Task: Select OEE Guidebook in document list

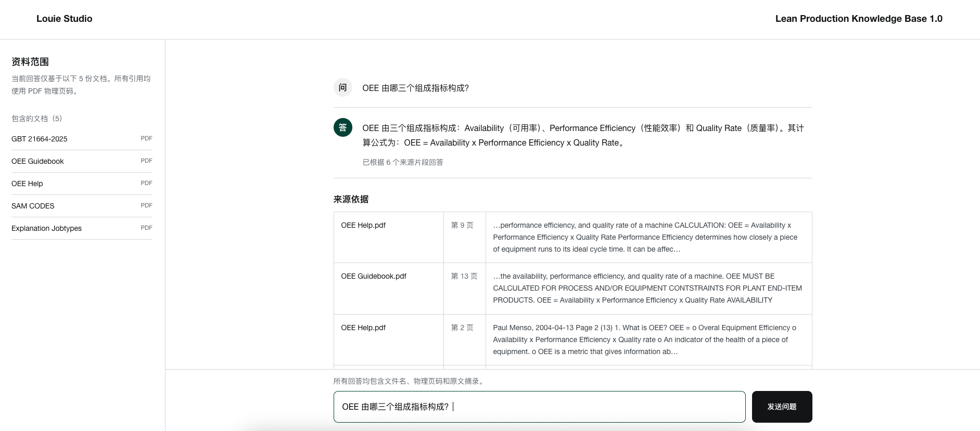Action: pyautogui.click(x=82, y=161)
